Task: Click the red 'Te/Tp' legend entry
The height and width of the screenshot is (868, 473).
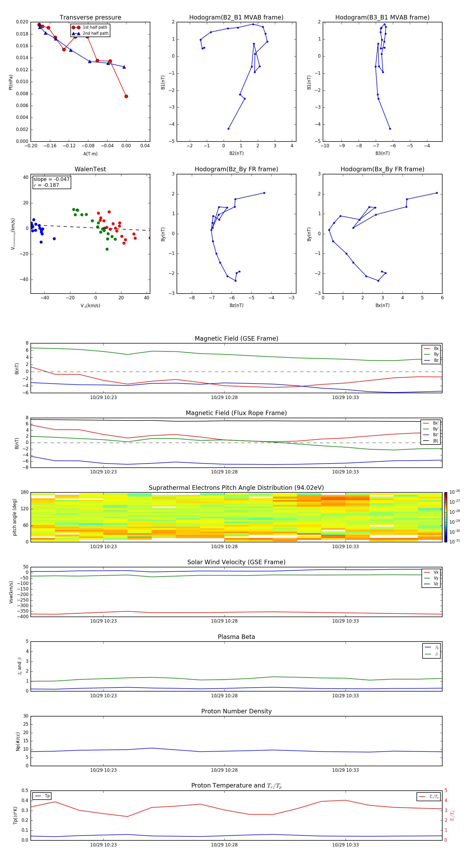Action: click(x=429, y=796)
